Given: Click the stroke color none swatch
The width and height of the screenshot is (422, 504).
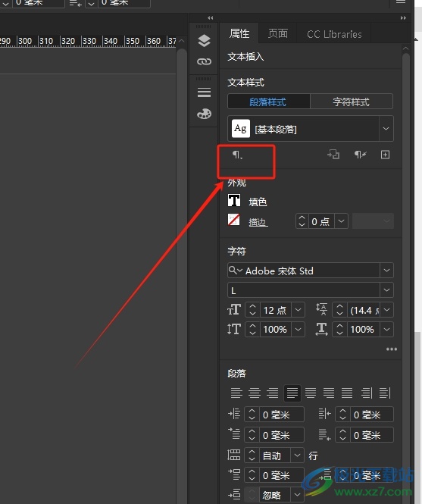Looking at the screenshot, I should point(233,220).
